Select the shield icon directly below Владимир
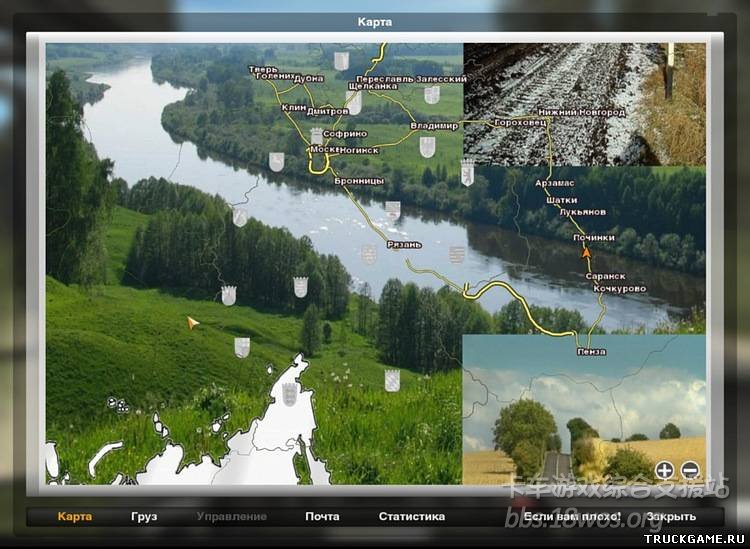 pyautogui.click(x=427, y=147)
